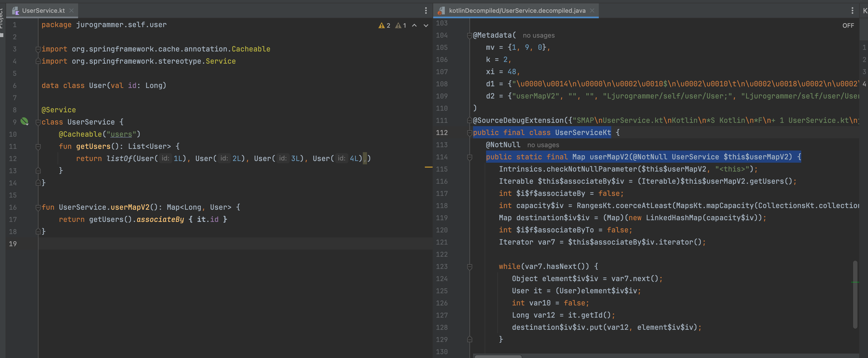Click fold end marker on line 14
Image resolution: width=868 pixels, height=358 pixels.
pyautogui.click(x=38, y=183)
